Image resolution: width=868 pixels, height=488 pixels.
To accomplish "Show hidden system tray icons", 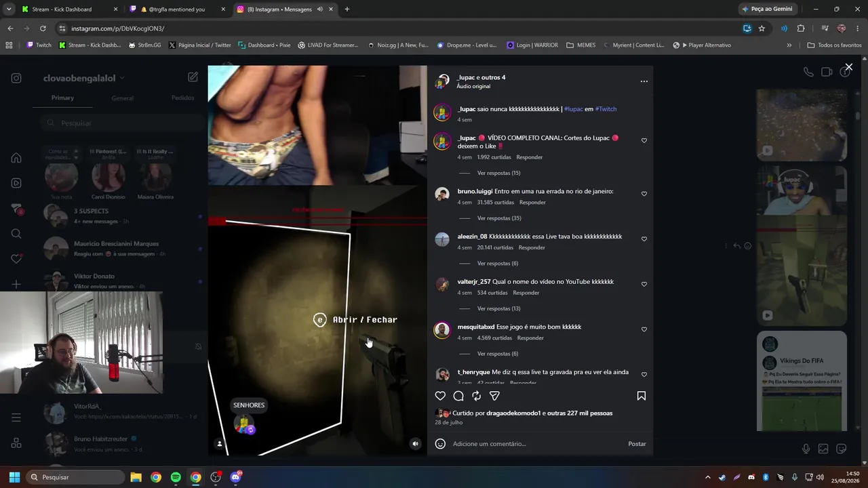I will pos(707,477).
